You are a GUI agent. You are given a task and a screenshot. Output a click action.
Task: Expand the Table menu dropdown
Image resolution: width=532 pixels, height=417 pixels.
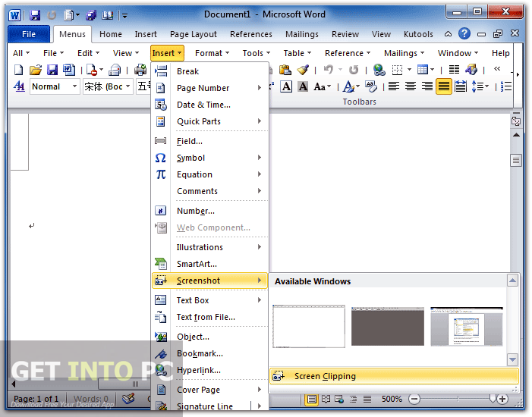[x=297, y=53]
